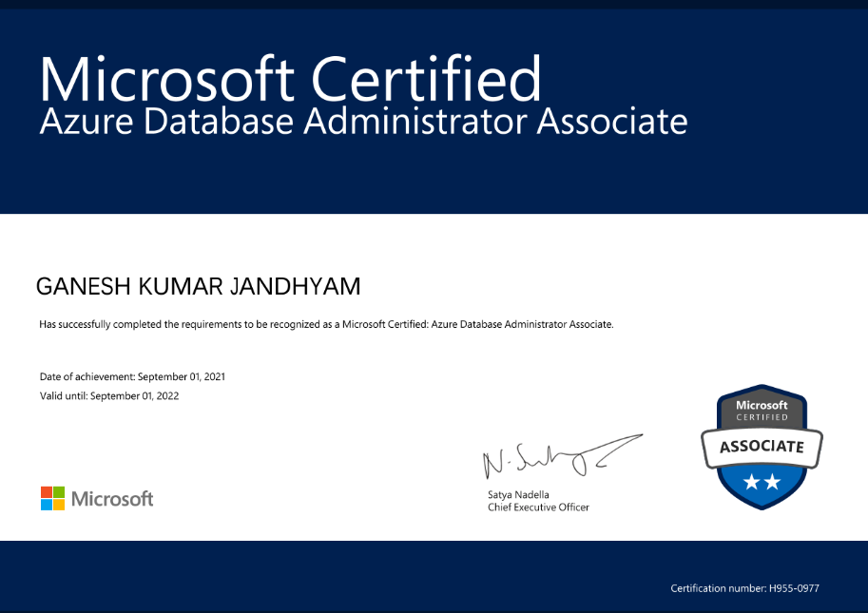Click the red square in Microsoft logo
The width and height of the screenshot is (868, 613).
(x=47, y=492)
